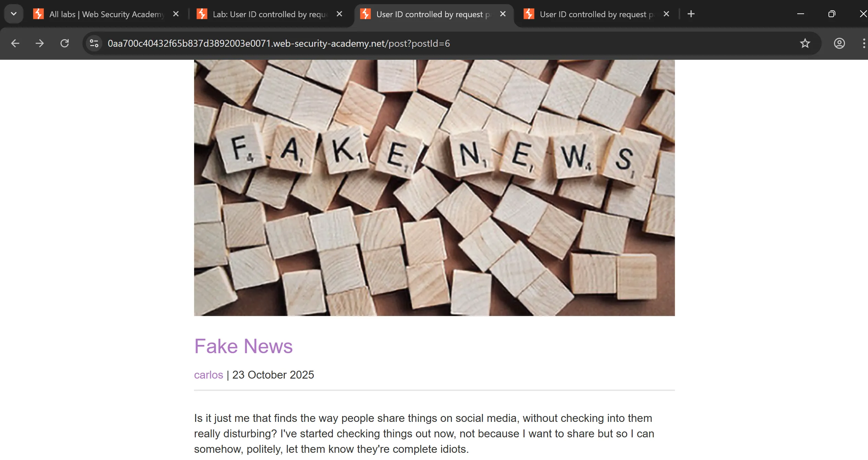Open Chrome three-dot menu
The width and height of the screenshot is (868, 460).
tap(864, 43)
